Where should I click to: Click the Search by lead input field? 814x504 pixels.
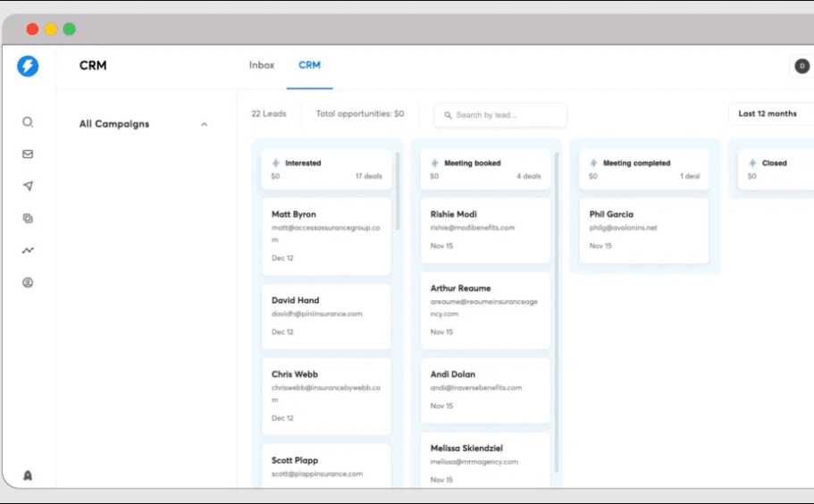(x=499, y=115)
